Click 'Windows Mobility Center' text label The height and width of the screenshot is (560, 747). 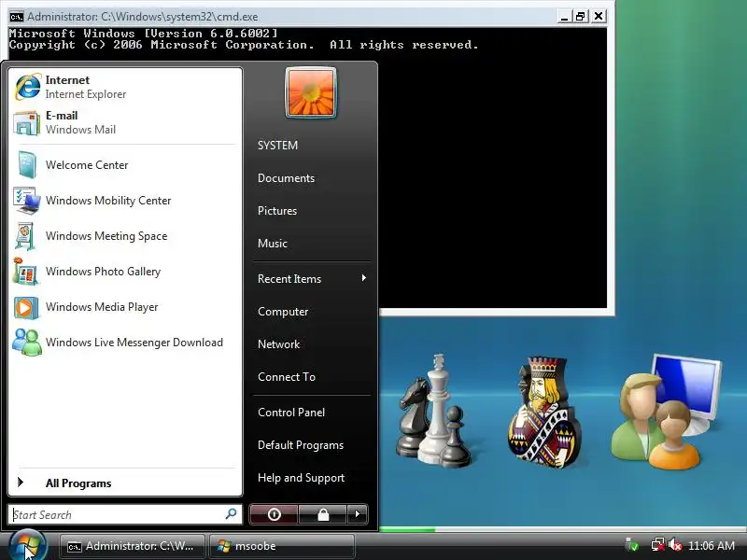[108, 201]
